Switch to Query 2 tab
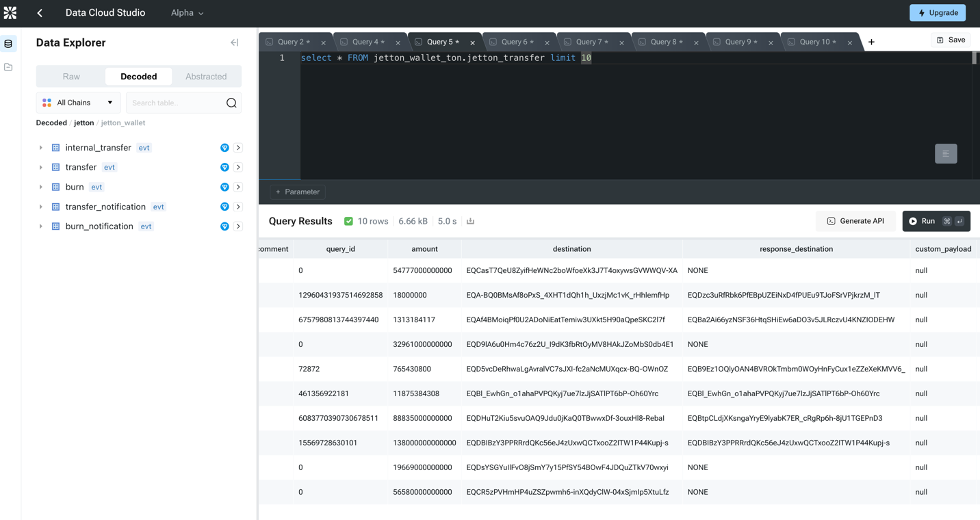This screenshot has height=520, width=980. [x=294, y=42]
